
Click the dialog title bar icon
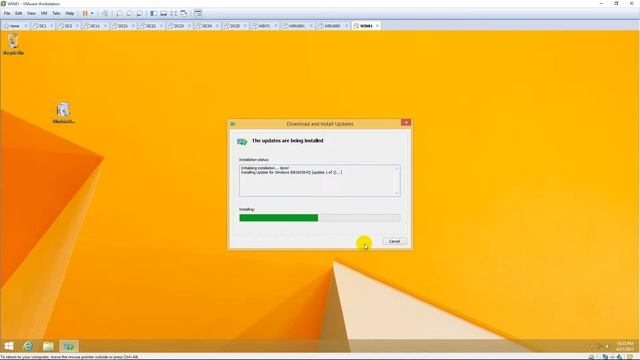pyautogui.click(x=233, y=123)
